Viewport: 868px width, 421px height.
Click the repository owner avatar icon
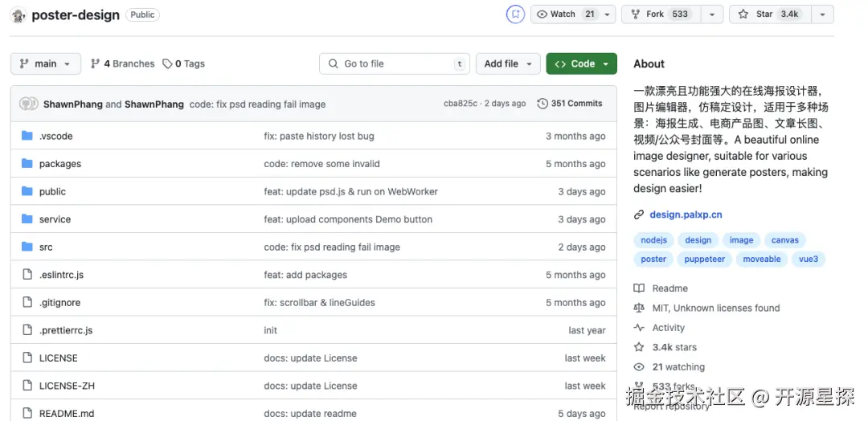point(18,15)
